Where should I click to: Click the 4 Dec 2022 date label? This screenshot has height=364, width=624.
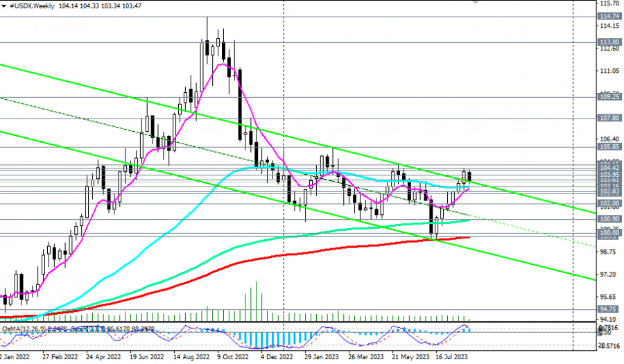click(277, 357)
